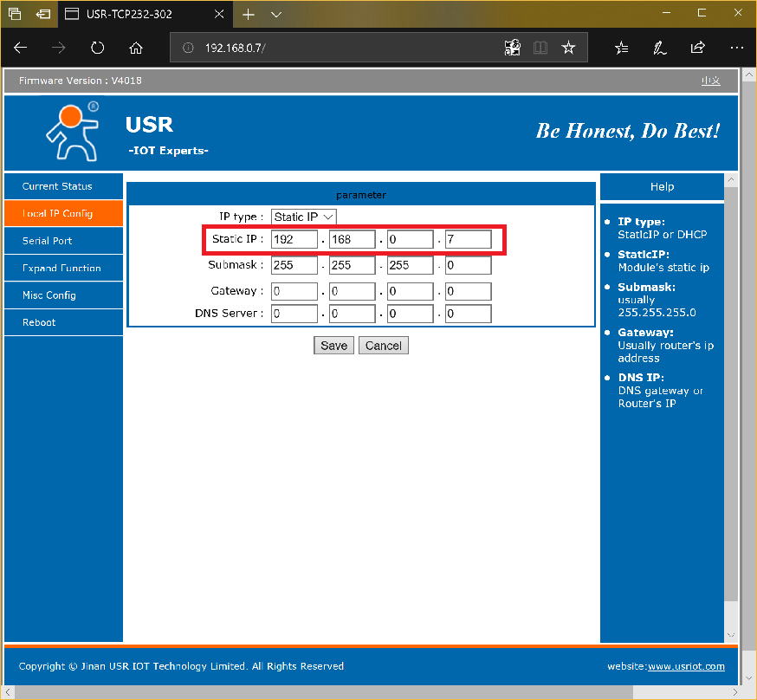Click Gateway first octet field
This screenshot has height=700, width=757.
[294, 291]
